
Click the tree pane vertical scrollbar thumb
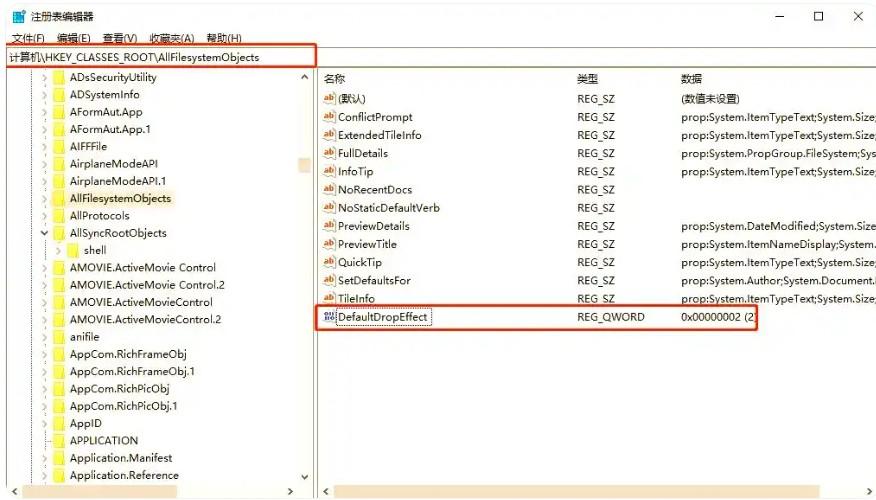304,165
